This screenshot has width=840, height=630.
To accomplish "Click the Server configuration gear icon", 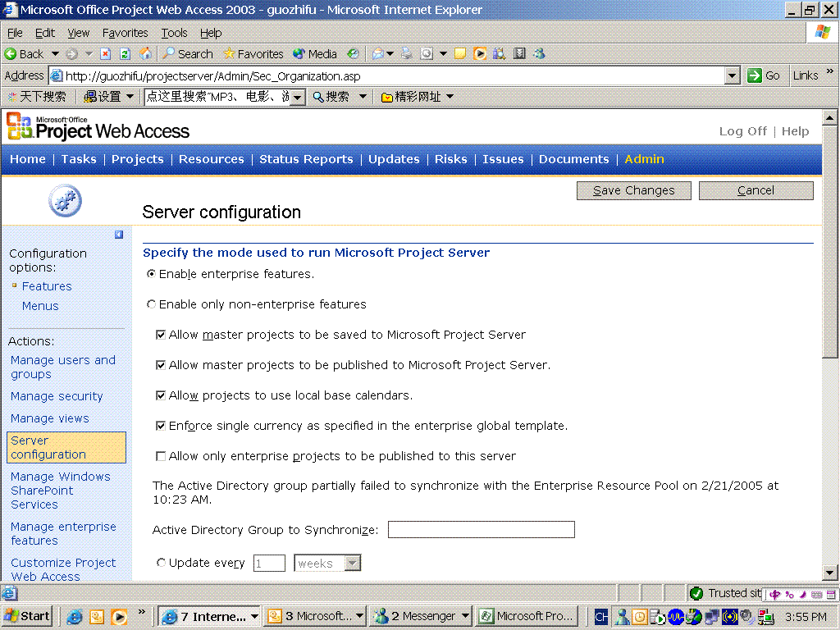I will tap(65, 201).
